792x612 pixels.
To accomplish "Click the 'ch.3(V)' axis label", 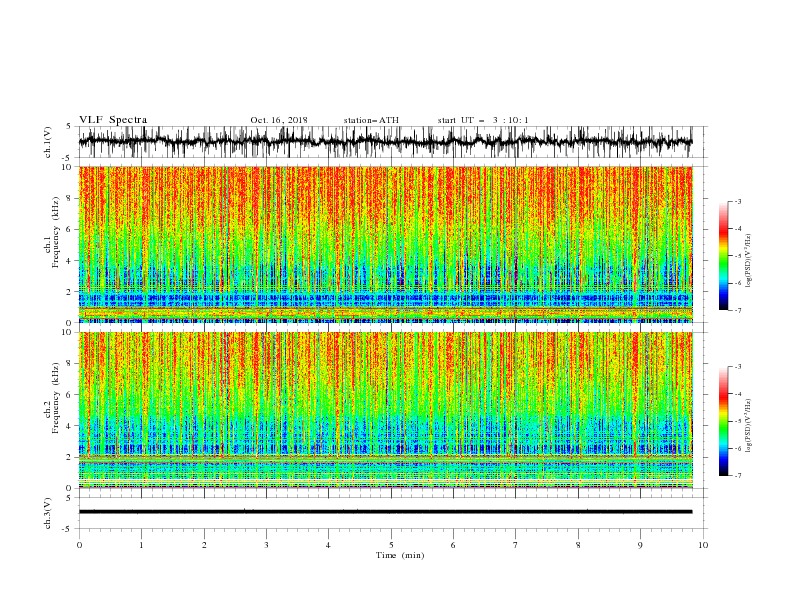I will pos(48,513).
